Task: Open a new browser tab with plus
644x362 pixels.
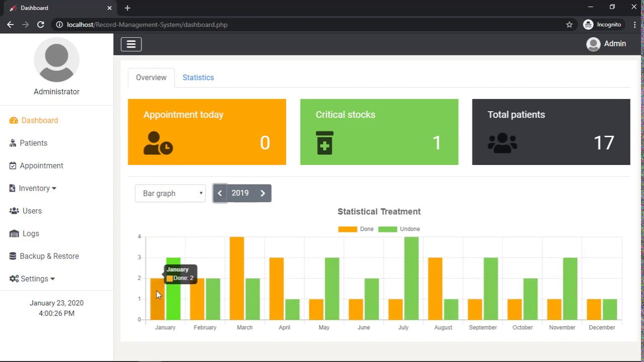Action: click(x=127, y=8)
